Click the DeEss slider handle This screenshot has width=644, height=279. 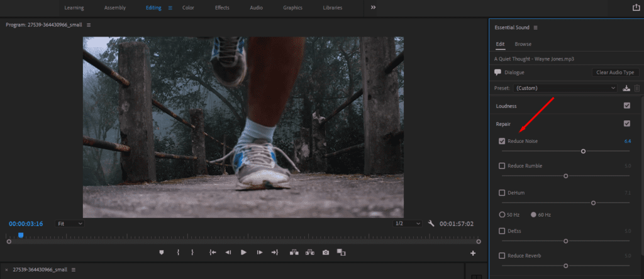coord(565,241)
